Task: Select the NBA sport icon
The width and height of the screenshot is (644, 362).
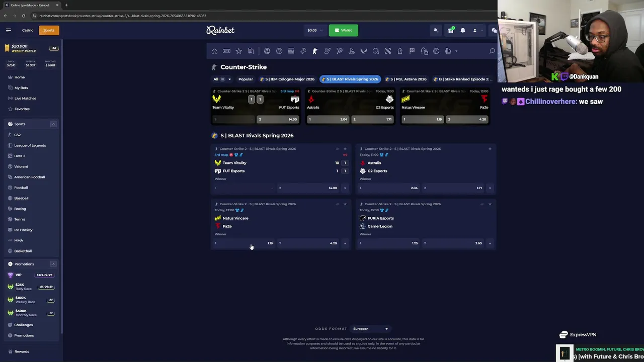Action: (x=291, y=51)
